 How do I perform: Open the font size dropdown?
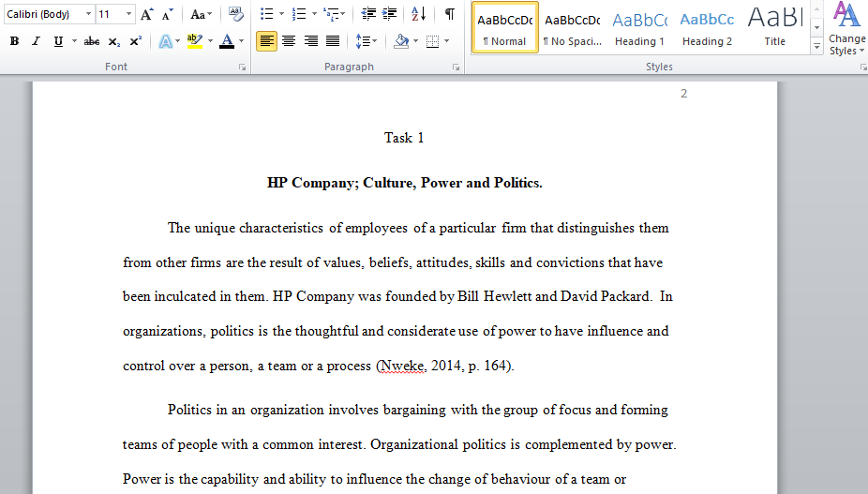click(x=128, y=14)
